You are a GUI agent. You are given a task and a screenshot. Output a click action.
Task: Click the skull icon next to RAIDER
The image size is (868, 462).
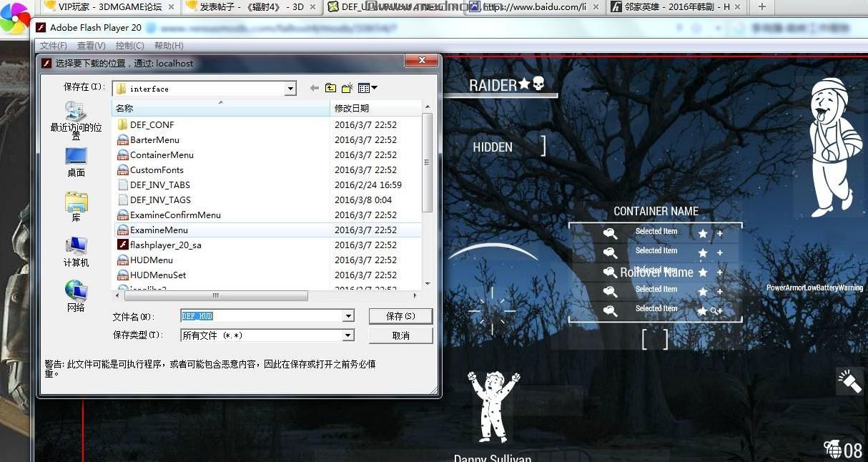[538, 84]
